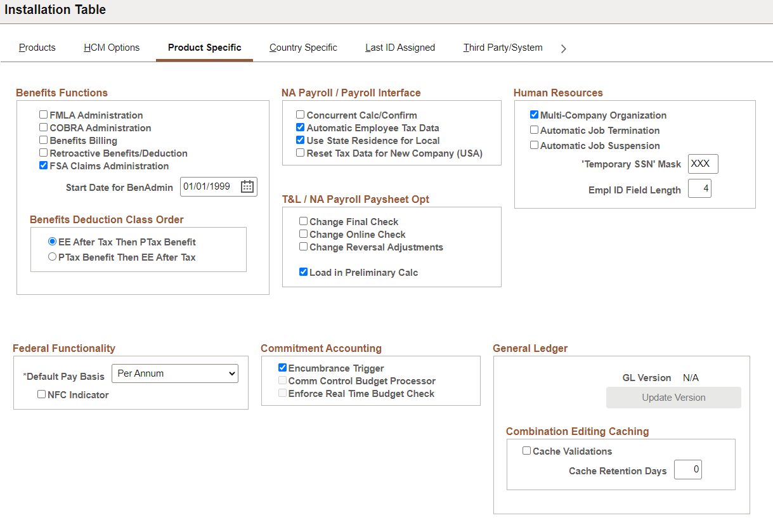Show more tabs with the right chevron
The height and width of the screenshot is (532, 773).
pyautogui.click(x=564, y=48)
